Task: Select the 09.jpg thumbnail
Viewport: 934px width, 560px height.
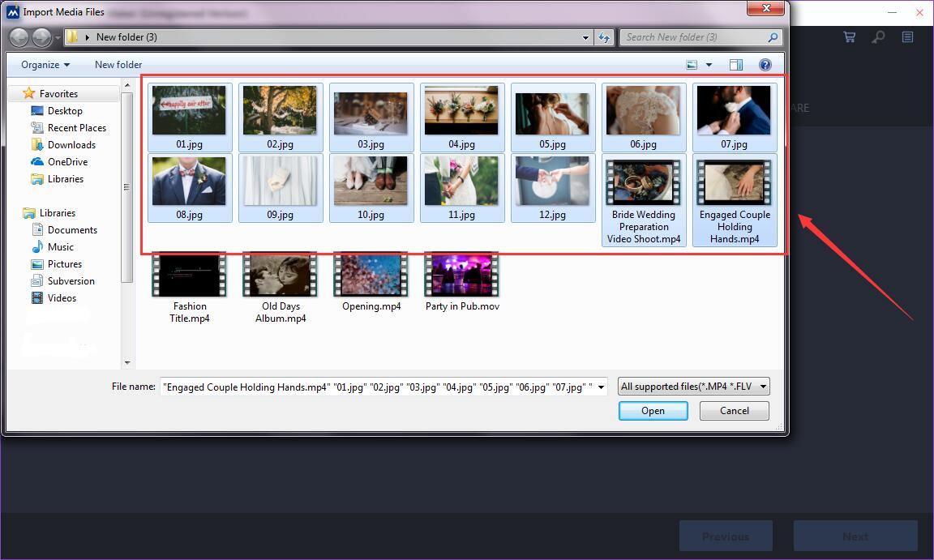Action: pyautogui.click(x=281, y=188)
